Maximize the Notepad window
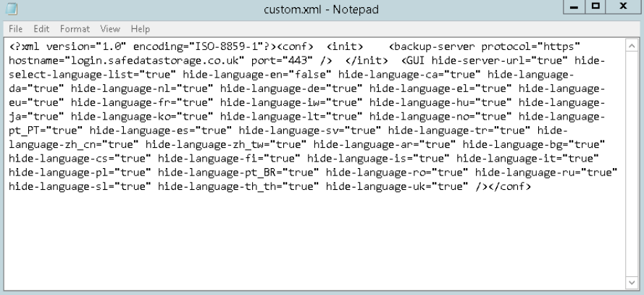Screen dimensions: 644x295 coord(595,7)
